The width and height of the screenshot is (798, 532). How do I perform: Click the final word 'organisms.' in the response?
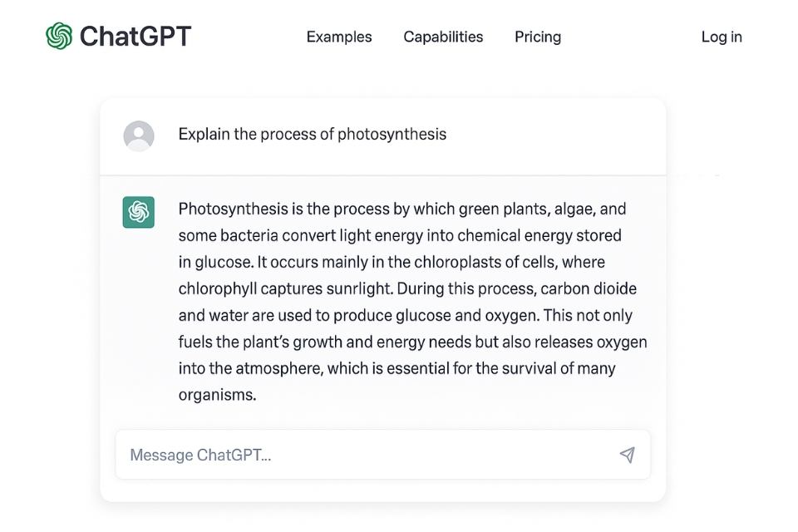[x=217, y=395]
